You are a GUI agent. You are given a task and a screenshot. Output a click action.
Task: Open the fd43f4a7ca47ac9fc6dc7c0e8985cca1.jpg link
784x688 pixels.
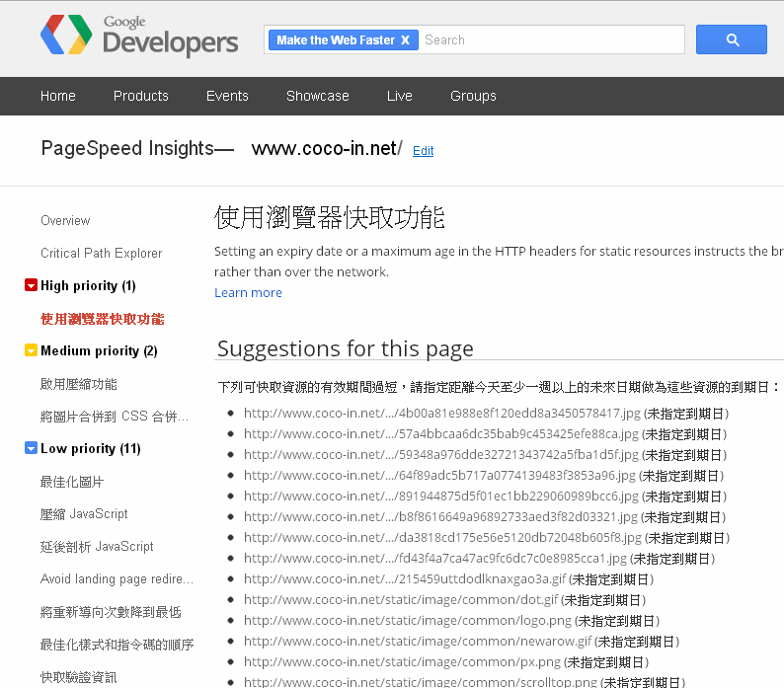(x=435, y=559)
